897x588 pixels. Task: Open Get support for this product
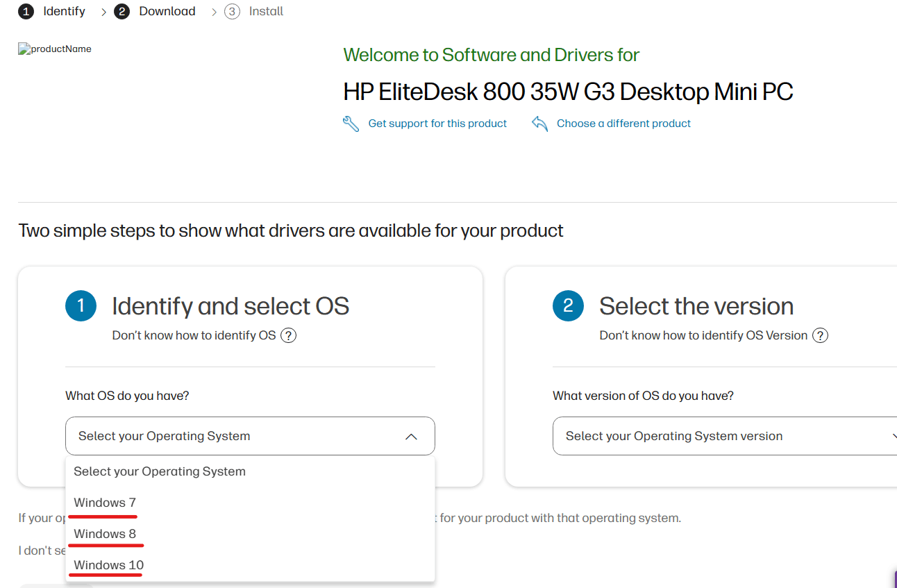pyautogui.click(x=437, y=123)
